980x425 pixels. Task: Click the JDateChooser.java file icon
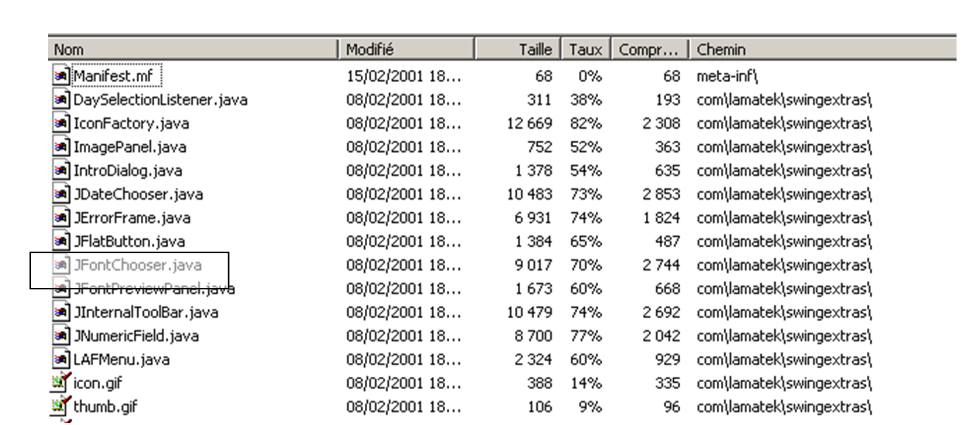tap(61, 194)
